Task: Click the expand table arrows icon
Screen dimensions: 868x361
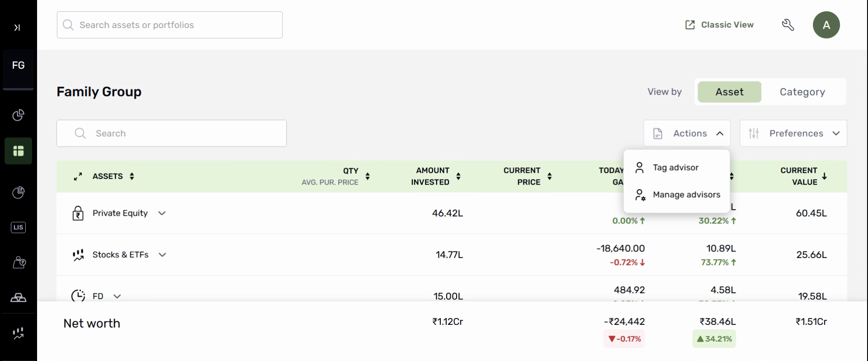Action: pos(78,176)
